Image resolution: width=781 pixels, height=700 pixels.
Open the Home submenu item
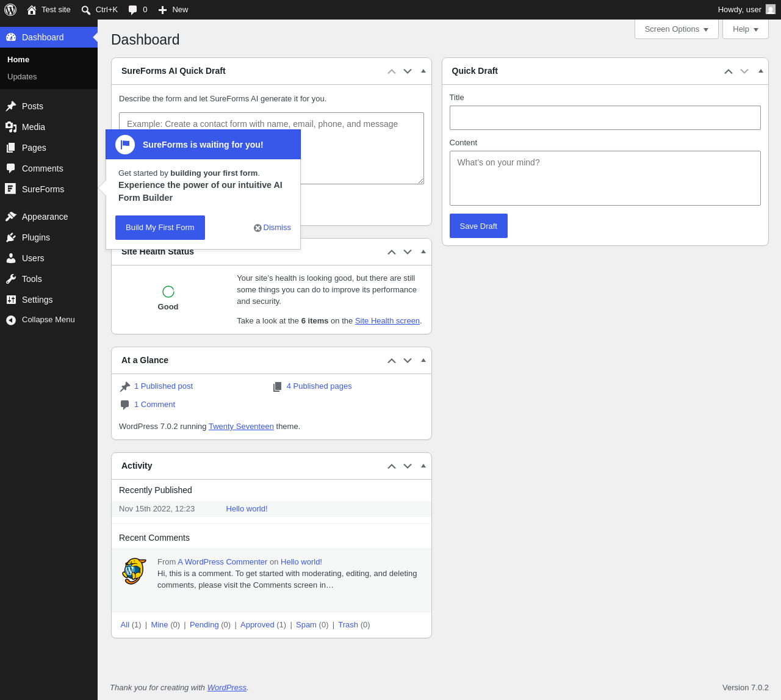click(x=18, y=60)
